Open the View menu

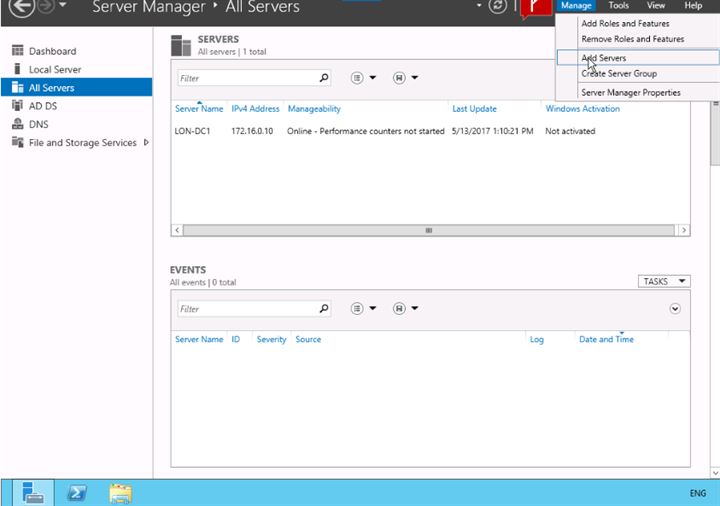(x=656, y=6)
